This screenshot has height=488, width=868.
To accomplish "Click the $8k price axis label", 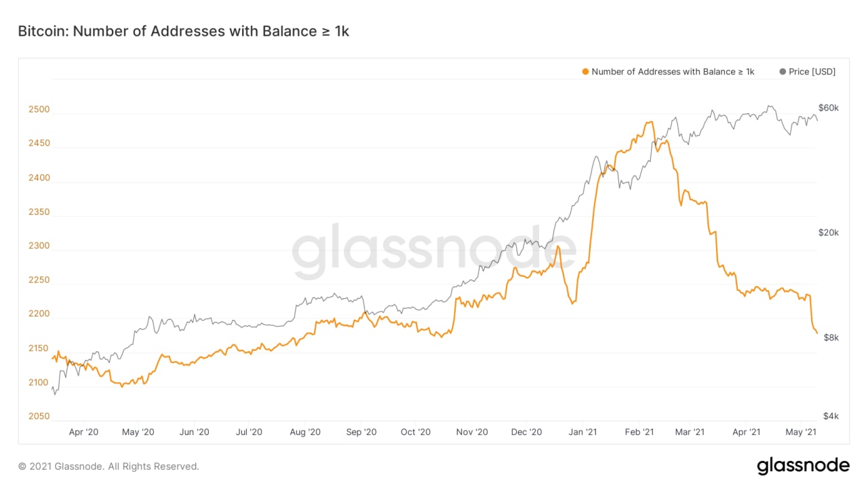I will (831, 338).
